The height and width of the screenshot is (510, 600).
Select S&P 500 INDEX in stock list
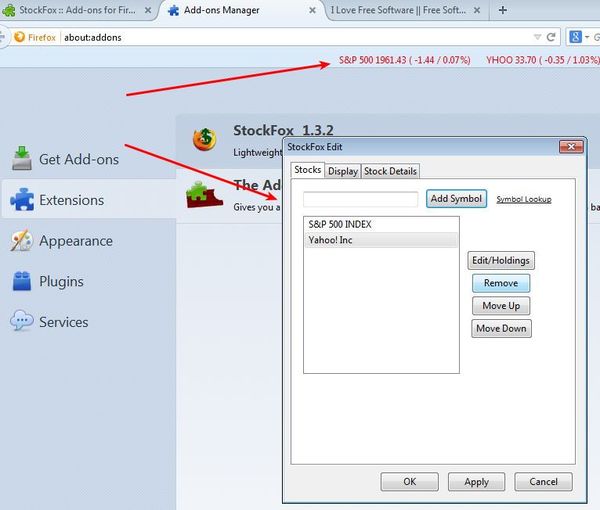[381, 224]
